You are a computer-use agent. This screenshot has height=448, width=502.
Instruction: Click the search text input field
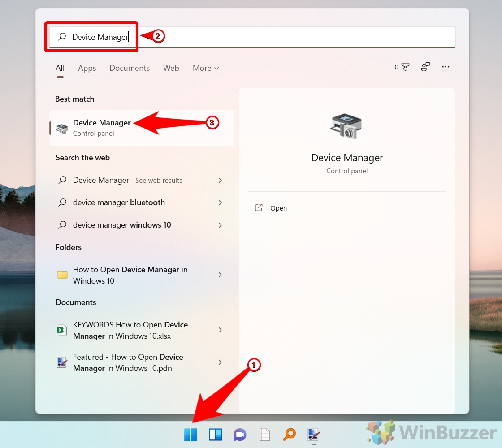pyautogui.click(x=252, y=37)
